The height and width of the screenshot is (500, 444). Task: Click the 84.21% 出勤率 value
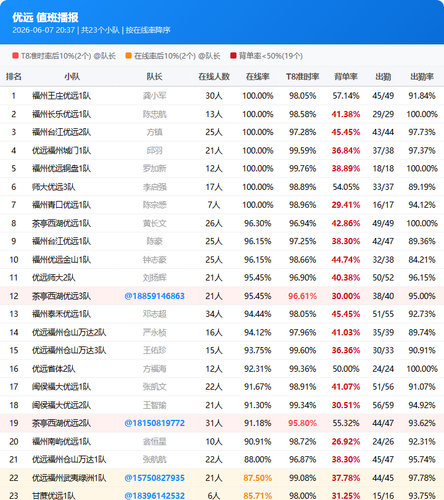422,260
